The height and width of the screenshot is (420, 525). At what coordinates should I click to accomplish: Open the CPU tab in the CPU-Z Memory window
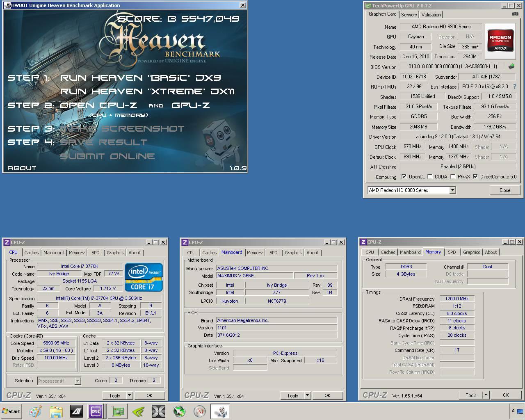click(370, 252)
